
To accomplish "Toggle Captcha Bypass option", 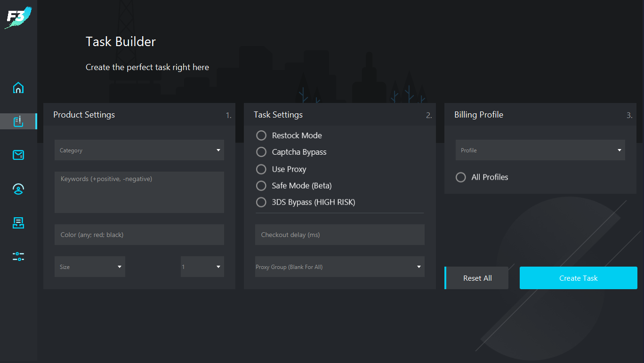I will [x=261, y=152].
